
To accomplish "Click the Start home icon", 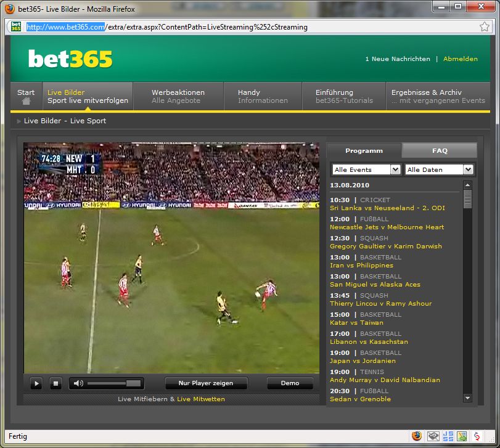I will (x=26, y=102).
